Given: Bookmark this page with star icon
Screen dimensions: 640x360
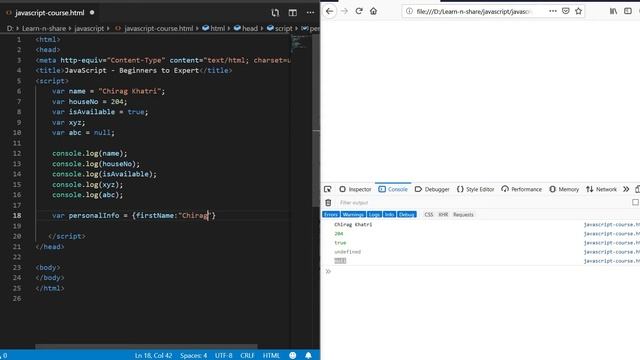Looking at the screenshot, I should coord(578,11).
